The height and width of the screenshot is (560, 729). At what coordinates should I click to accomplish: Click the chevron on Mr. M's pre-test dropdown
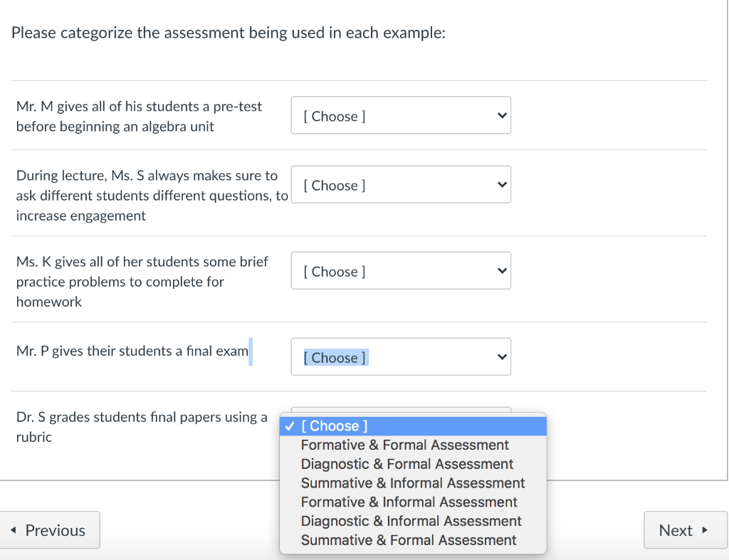pyautogui.click(x=503, y=115)
